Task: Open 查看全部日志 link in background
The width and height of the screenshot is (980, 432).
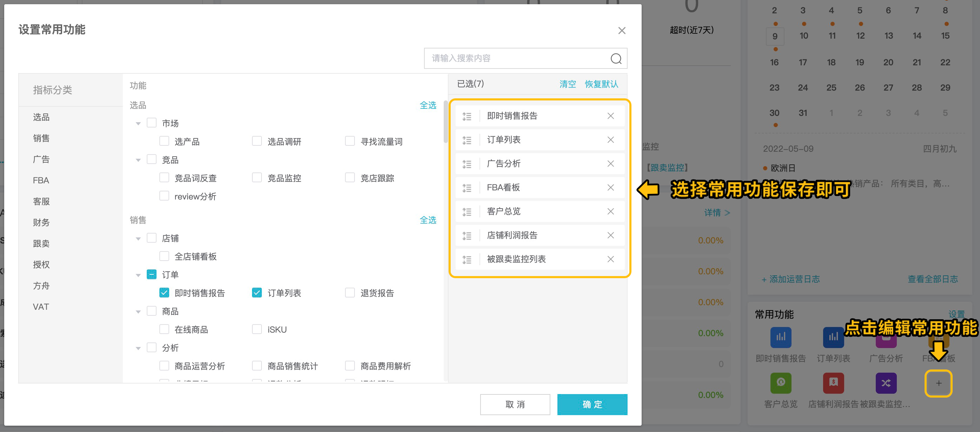Action: point(933,279)
